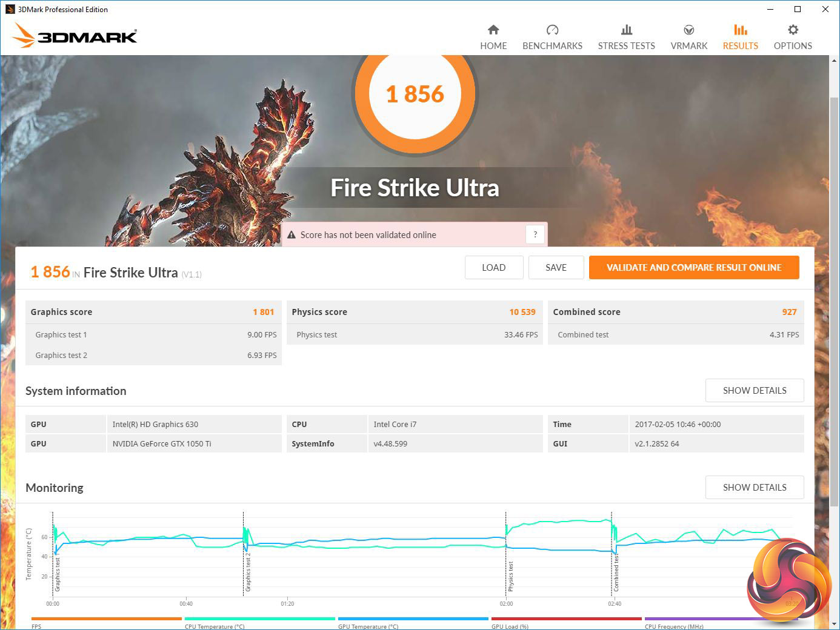
Task: Click the Physics test 33.46 FPS value
Action: coord(521,334)
